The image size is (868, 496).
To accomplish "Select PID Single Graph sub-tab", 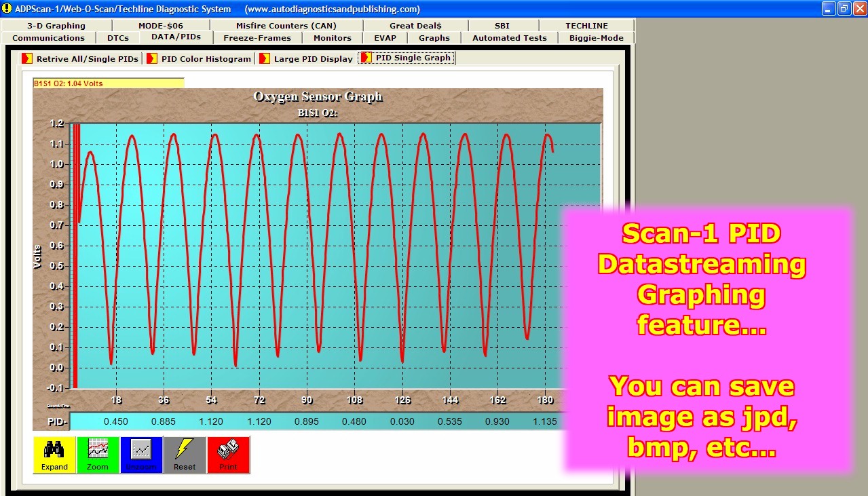I will (x=407, y=58).
